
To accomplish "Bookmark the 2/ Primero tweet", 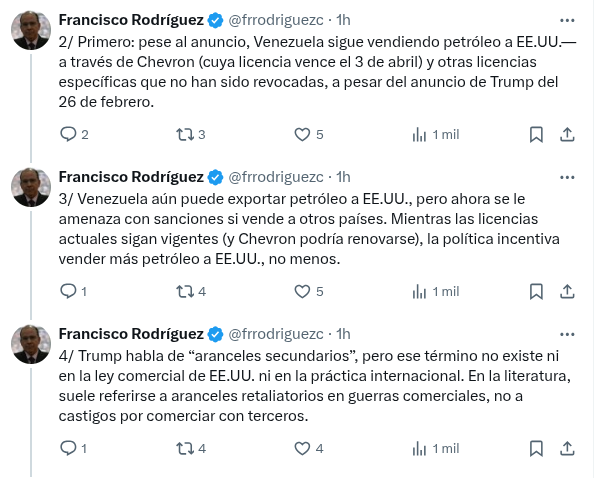I will [x=536, y=134].
